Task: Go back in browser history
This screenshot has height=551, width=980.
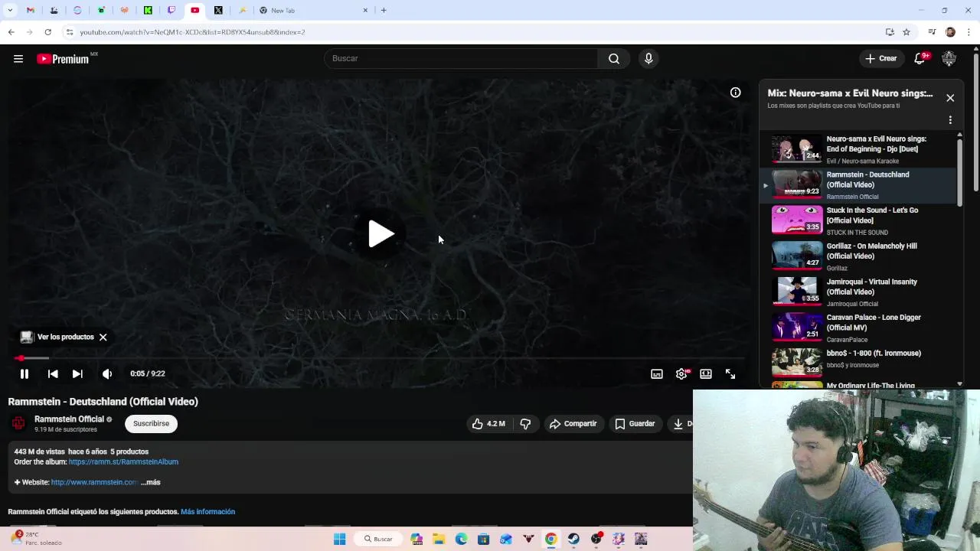Action: 11,32
